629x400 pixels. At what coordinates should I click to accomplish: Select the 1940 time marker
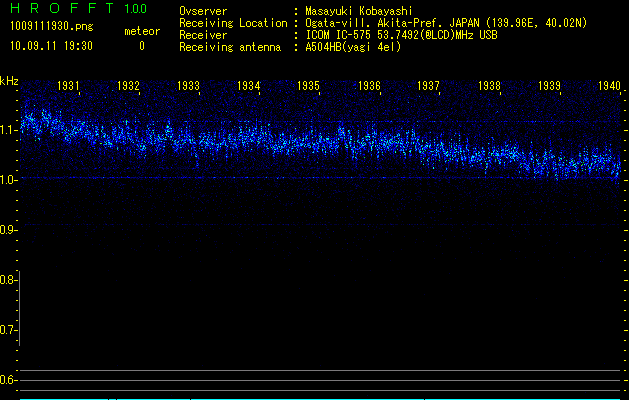coord(609,87)
